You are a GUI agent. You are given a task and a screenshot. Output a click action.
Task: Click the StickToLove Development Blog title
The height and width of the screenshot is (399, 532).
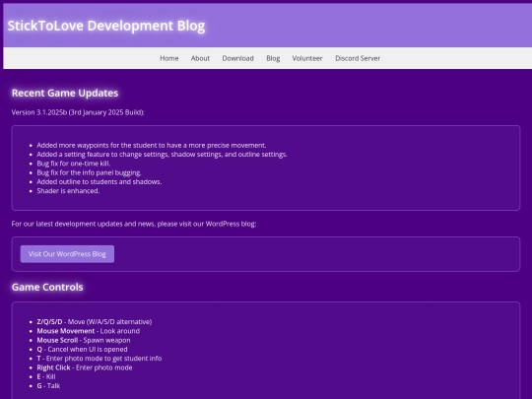[x=106, y=26]
